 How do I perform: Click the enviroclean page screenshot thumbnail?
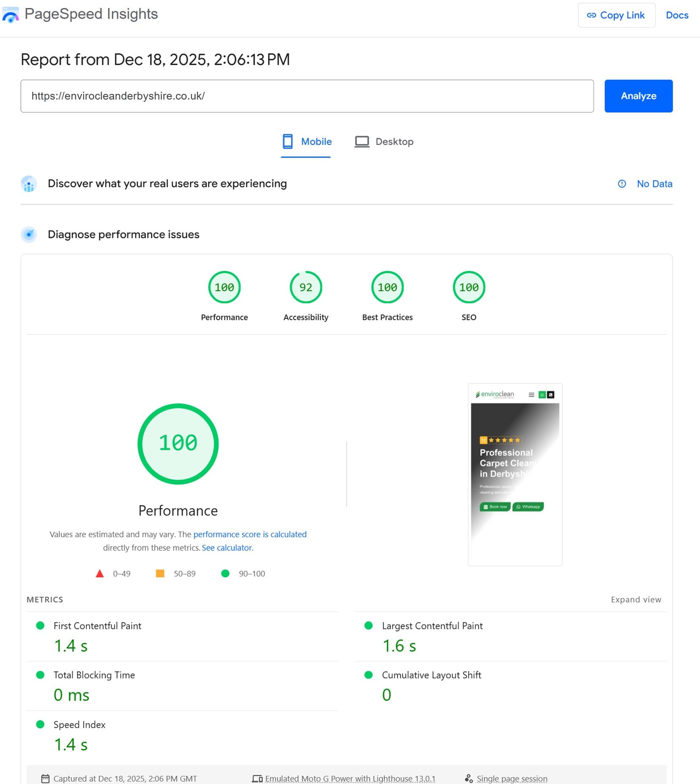[515, 474]
